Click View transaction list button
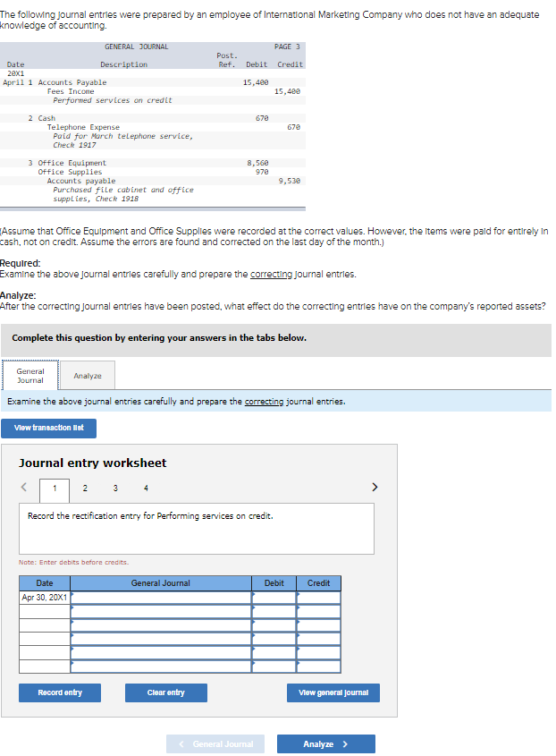The width and height of the screenshot is (556, 756). pyautogui.click(x=48, y=429)
